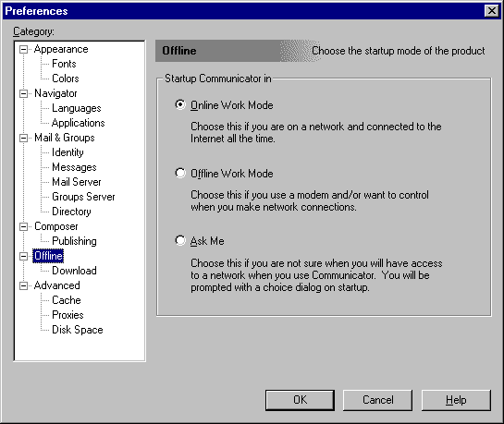Open Help for the preferences dialog
The height and width of the screenshot is (424, 504).
pyautogui.click(x=456, y=400)
